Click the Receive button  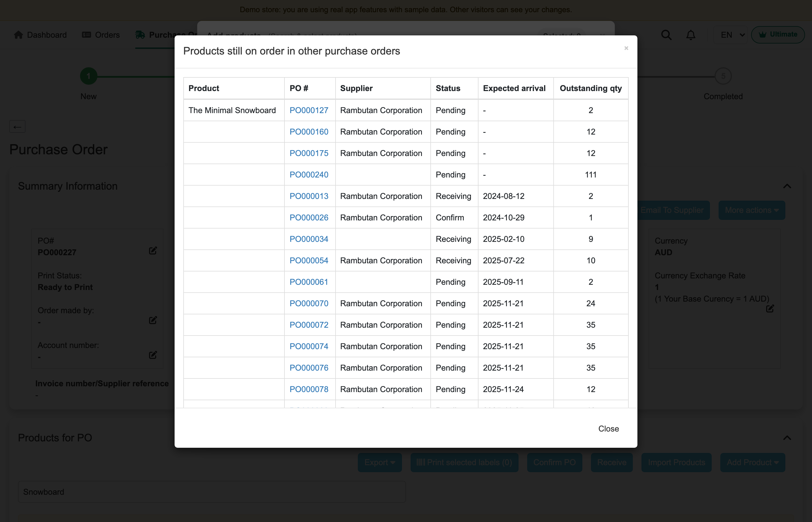coord(612,462)
